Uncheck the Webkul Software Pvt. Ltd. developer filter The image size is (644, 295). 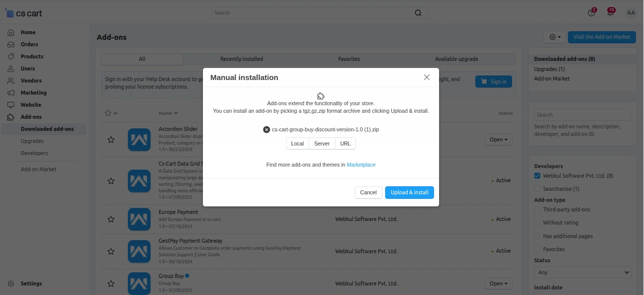536,176
